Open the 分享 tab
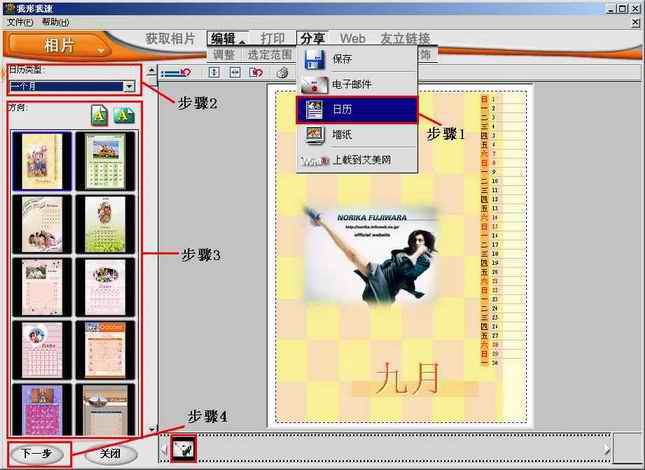Viewport: 645px width, 470px height. click(313, 39)
